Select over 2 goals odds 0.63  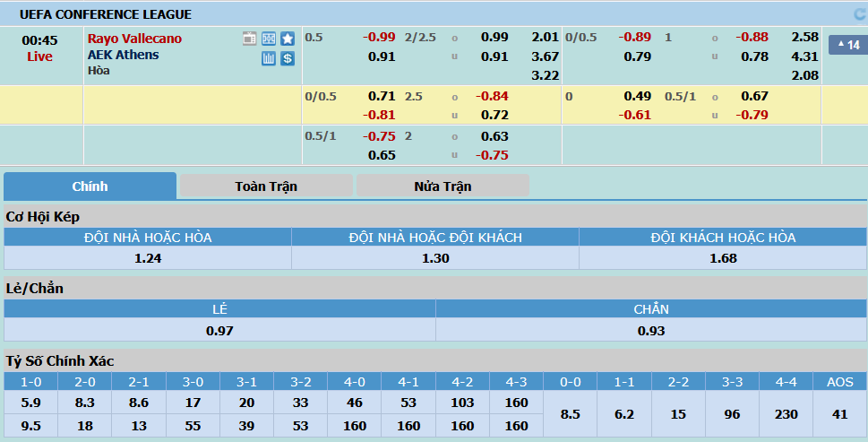point(494,137)
